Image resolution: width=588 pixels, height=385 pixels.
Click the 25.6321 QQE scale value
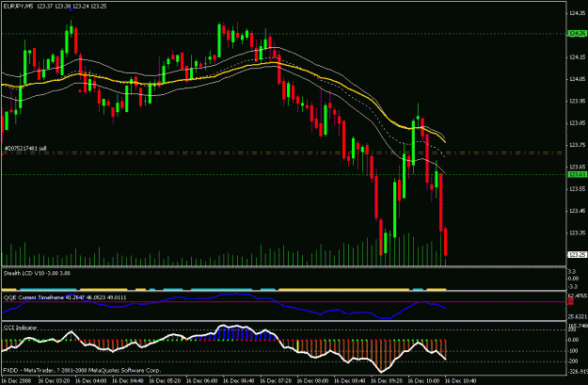(x=578, y=316)
